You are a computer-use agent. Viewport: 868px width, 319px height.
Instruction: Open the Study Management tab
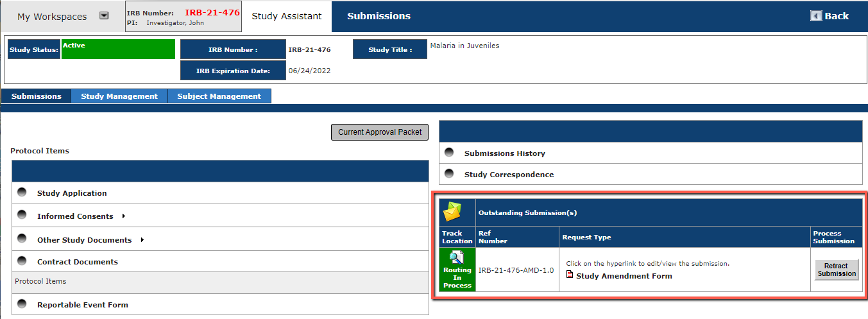(119, 96)
